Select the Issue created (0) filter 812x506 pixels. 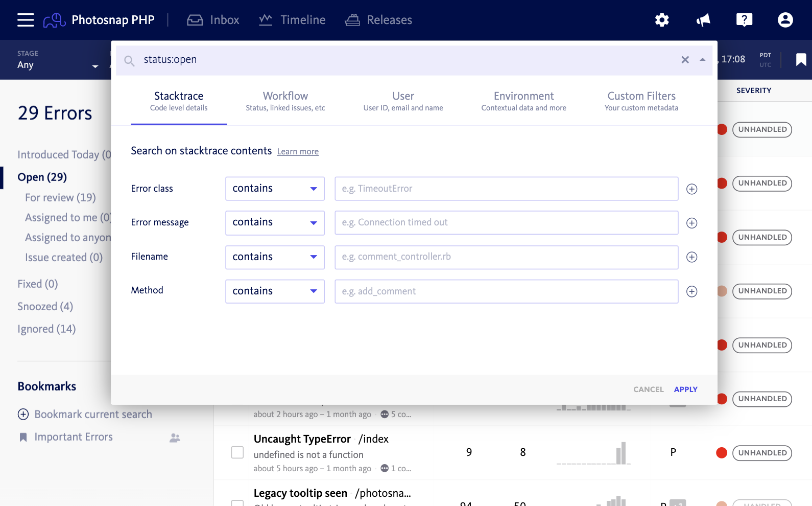pos(64,258)
